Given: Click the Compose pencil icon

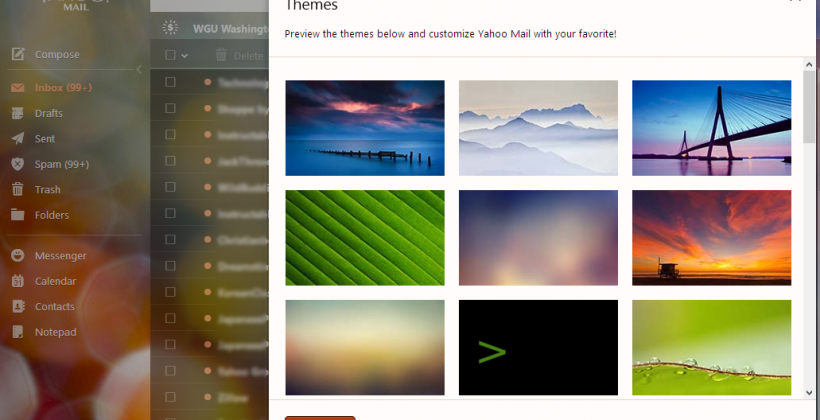Looking at the screenshot, I should coord(18,54).
